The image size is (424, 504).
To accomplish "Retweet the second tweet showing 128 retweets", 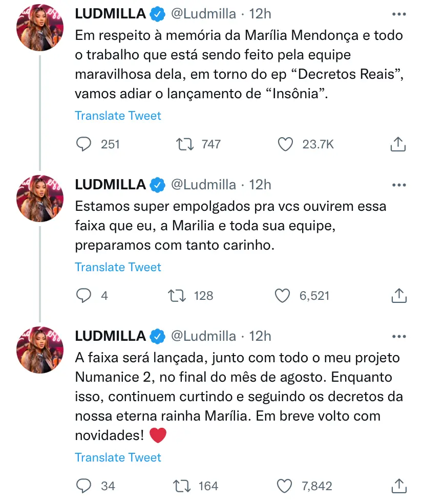I will (x=182, y=295).
